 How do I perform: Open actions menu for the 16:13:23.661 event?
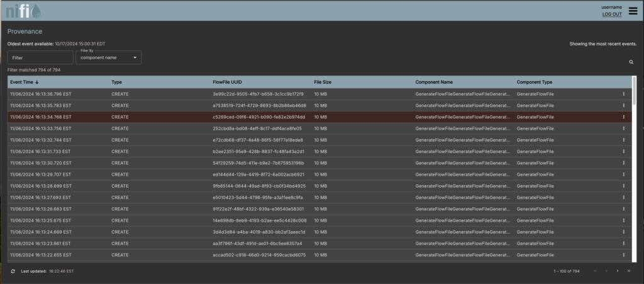click(623, 244)
